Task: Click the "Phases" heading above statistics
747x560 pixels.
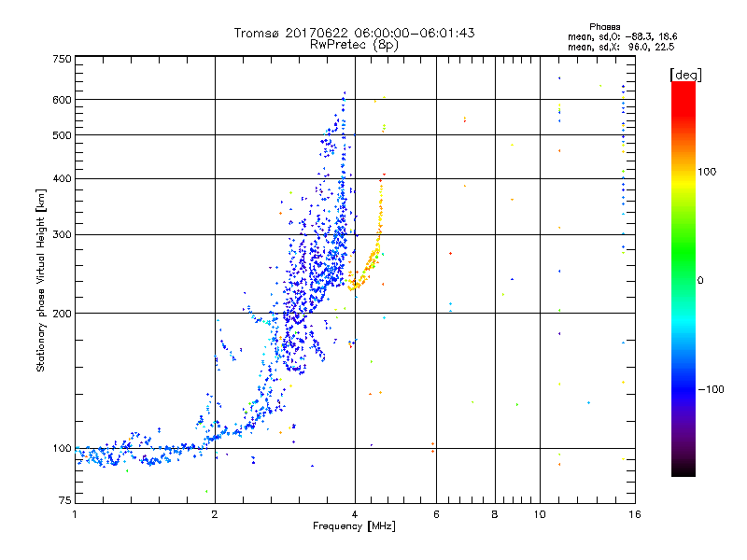Action: click(604, 27)
